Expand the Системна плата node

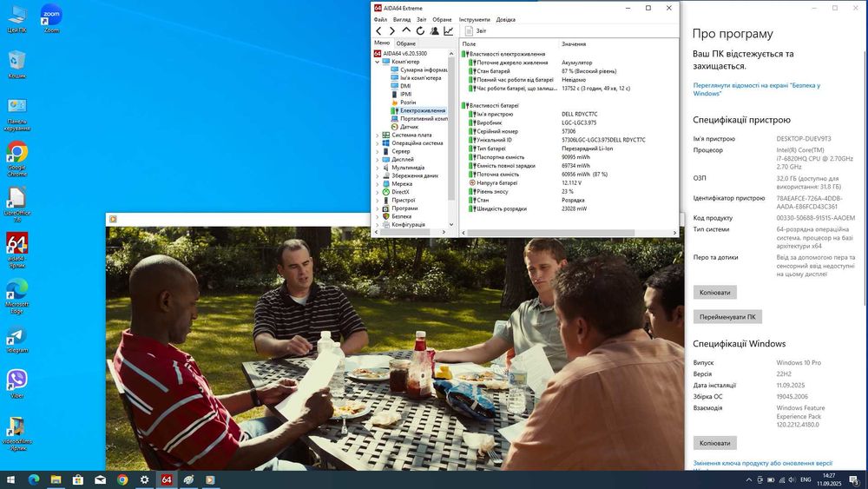pyautogui.click(x=377, y=135)
